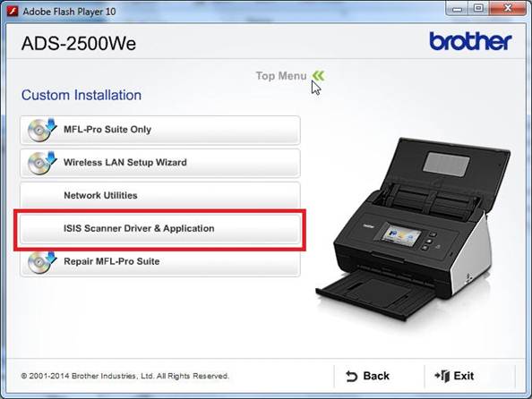Click the curved arrow icon next to Back

click(x=351, y=377)
